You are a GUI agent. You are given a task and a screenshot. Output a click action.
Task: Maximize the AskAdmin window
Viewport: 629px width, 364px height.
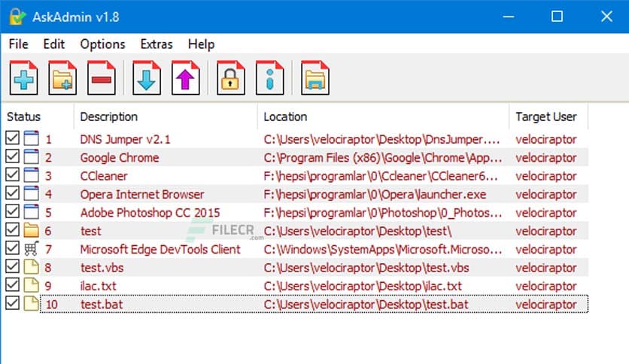click(557, 17)
